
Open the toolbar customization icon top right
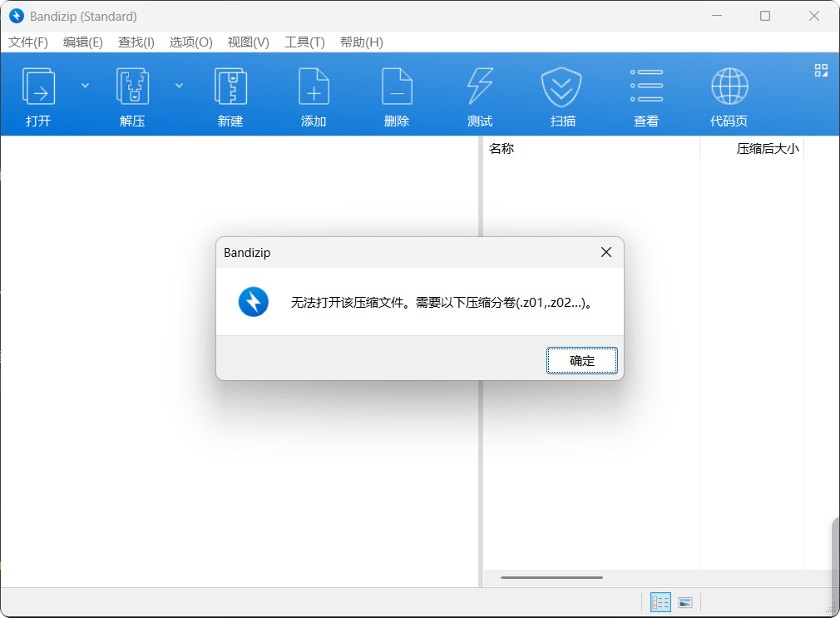821,71
